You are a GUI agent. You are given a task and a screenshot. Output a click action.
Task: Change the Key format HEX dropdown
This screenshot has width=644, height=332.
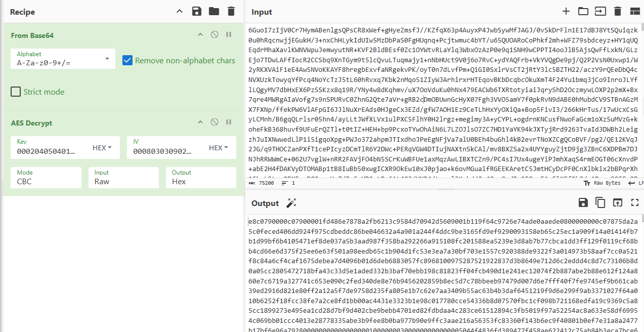(102, 148)
